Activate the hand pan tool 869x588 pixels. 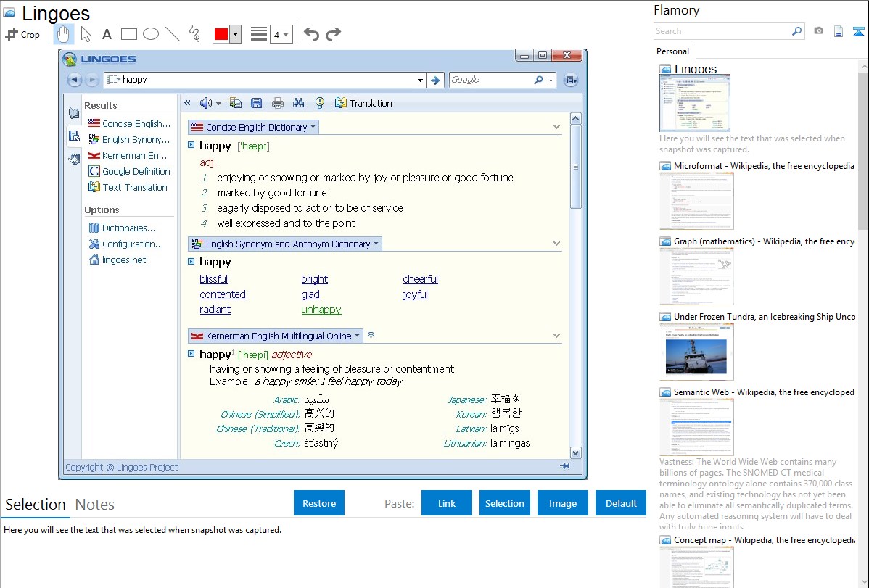pos(63,34)
